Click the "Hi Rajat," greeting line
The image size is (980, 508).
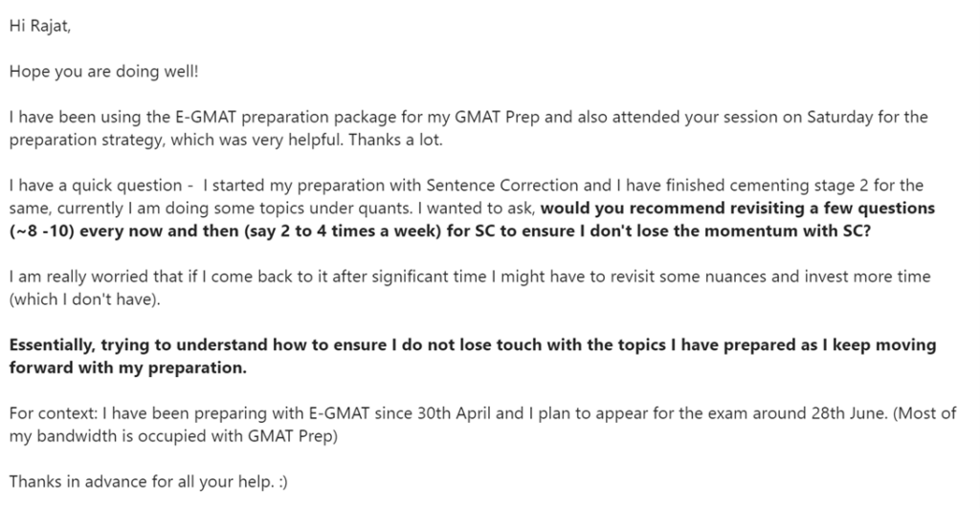click(x=40, y=26)
